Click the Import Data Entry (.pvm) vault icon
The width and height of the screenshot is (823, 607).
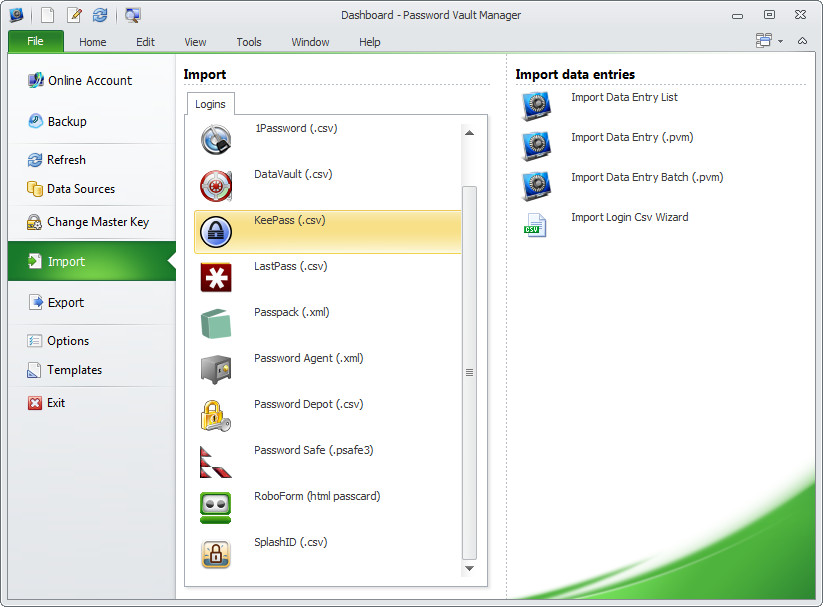tap(536, 146)
